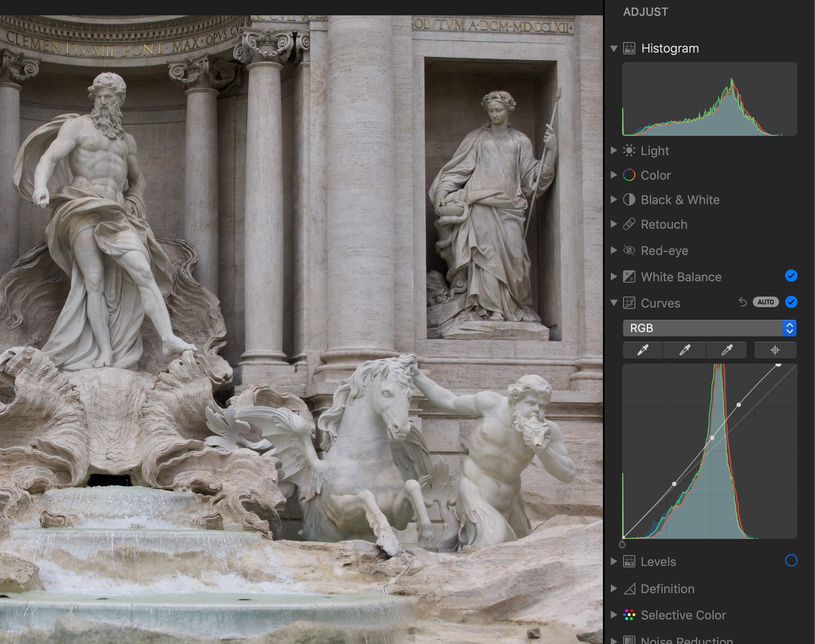The height and width of the screenshot is (644, 815).
Task: Click the Levels icon
Action: 629,561
